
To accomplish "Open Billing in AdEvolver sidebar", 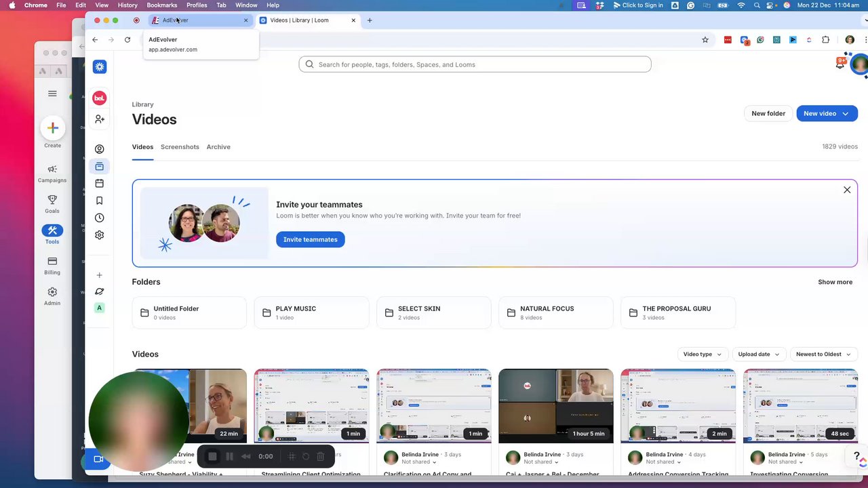I will click(52, 266).
